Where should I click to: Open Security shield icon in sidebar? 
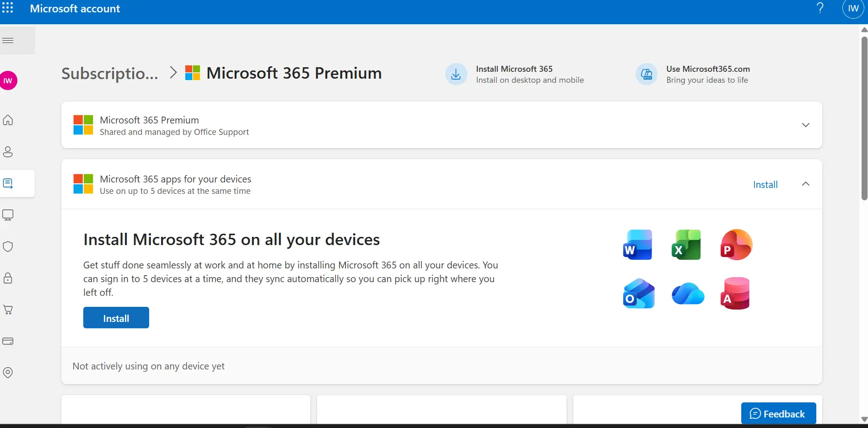[8, 246]
